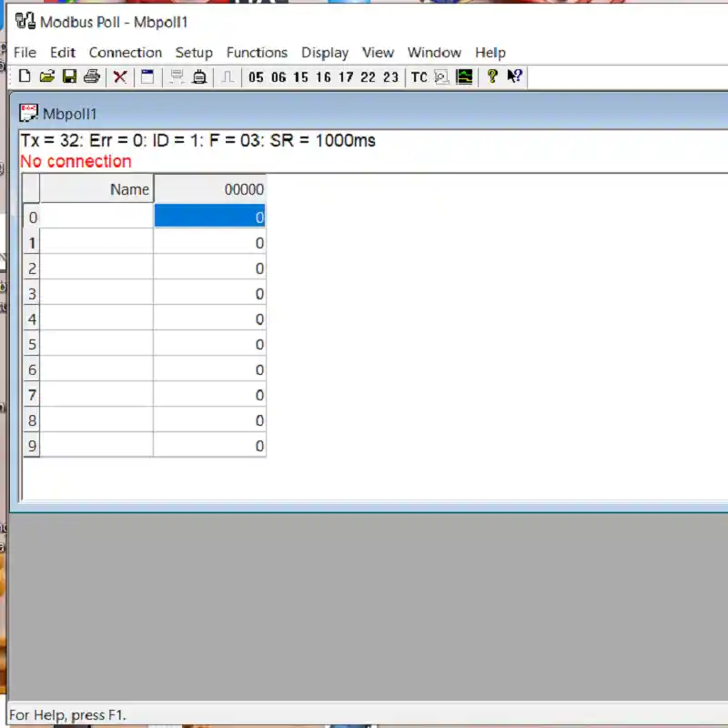The height and width of the screenshot is (728, 728).
Task: Click the yellow question mark About icon
Action: [x=492, y=76]
